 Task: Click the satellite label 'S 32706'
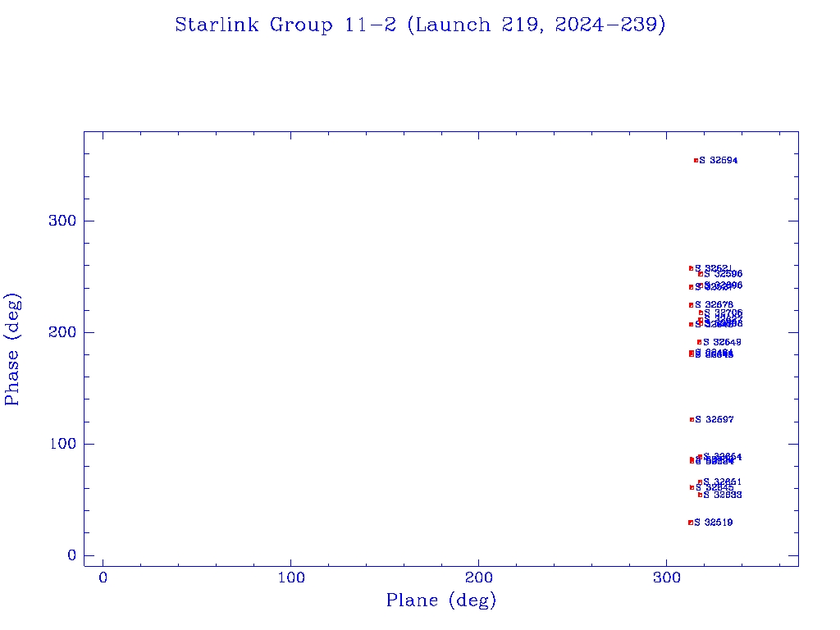point(724,313)
